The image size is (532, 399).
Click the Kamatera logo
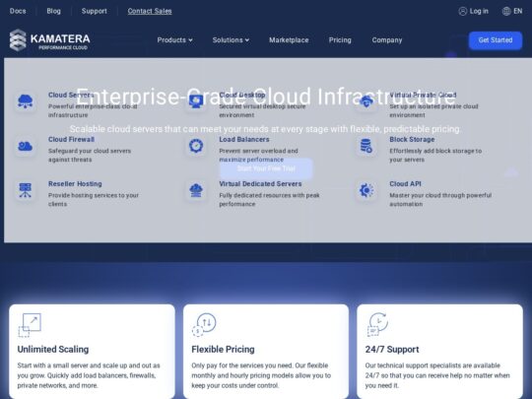click(50, 40)
